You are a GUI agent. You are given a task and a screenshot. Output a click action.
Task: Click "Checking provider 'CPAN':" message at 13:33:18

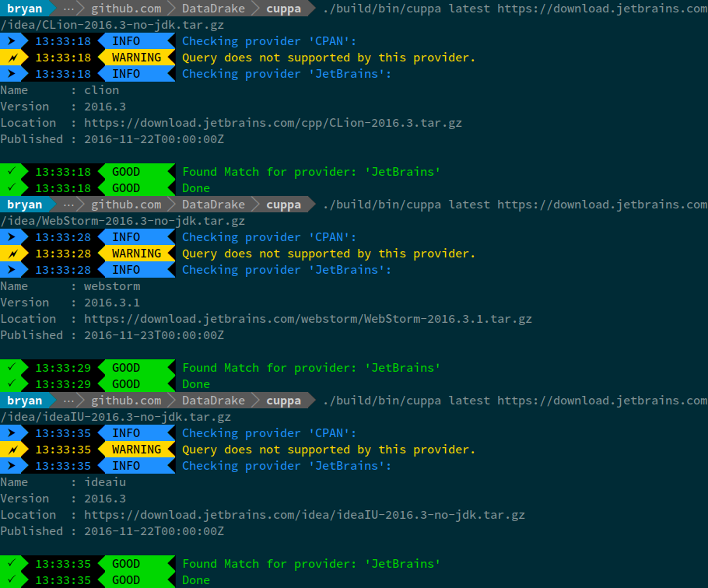269,41
